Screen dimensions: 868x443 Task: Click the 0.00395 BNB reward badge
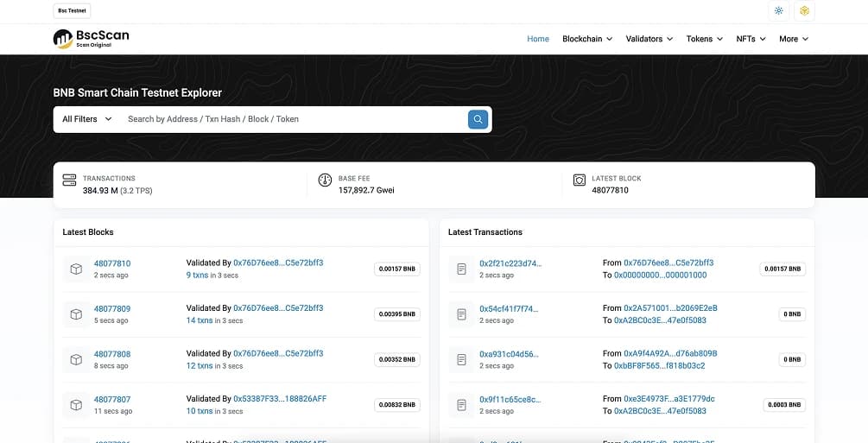tap(397, 314)
